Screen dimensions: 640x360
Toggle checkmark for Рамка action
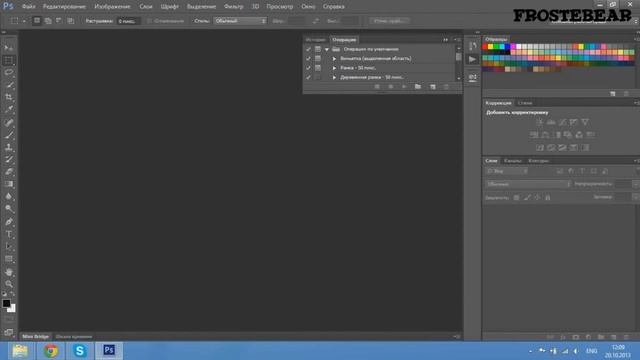(308, 68)
